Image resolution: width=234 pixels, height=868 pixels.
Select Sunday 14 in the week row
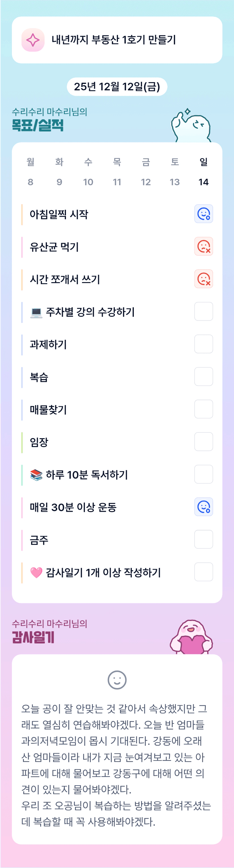click(x=203, y=182)
